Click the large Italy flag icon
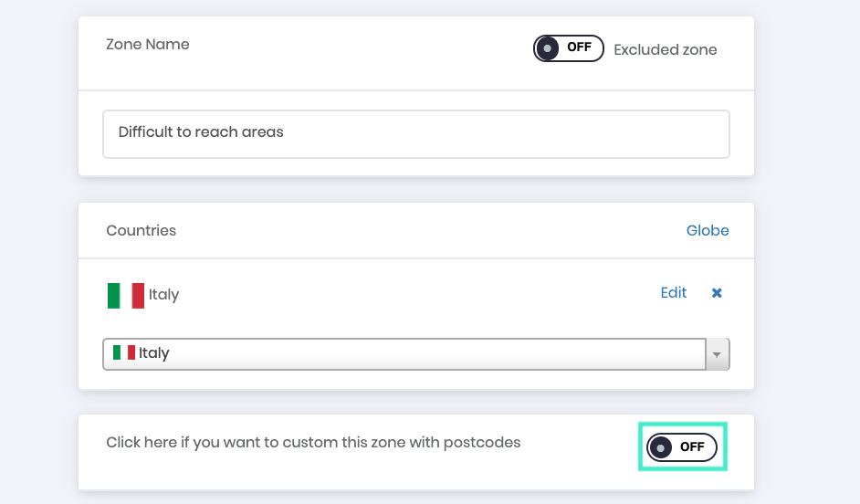Viewport: 860px width, 504px height. [126, 296]
